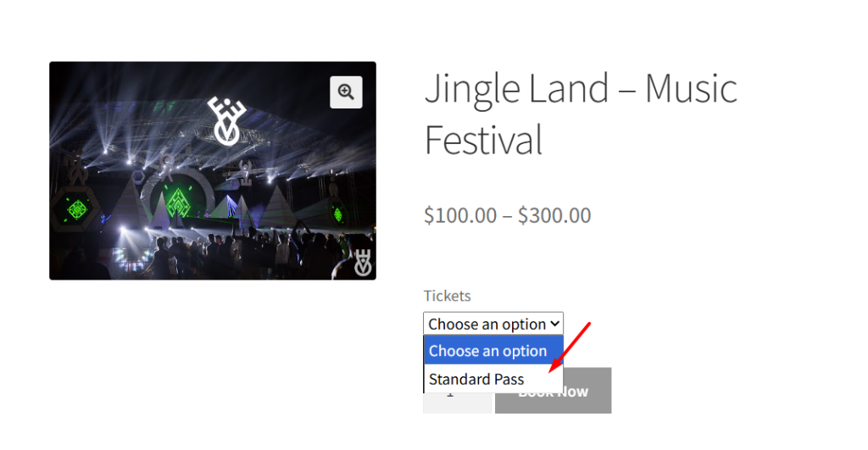Click the Tickets field label

(447, 296)
